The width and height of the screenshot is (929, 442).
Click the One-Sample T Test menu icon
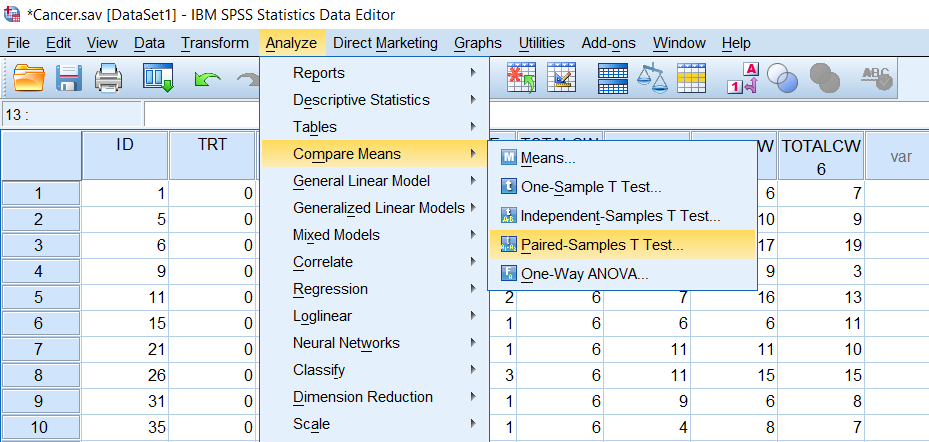click(509, 187)
